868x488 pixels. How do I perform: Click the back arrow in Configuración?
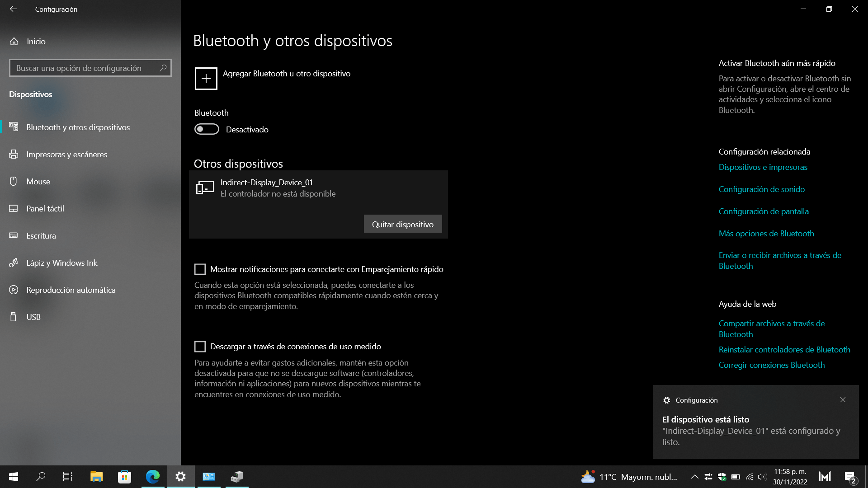[x=13, y=9]
